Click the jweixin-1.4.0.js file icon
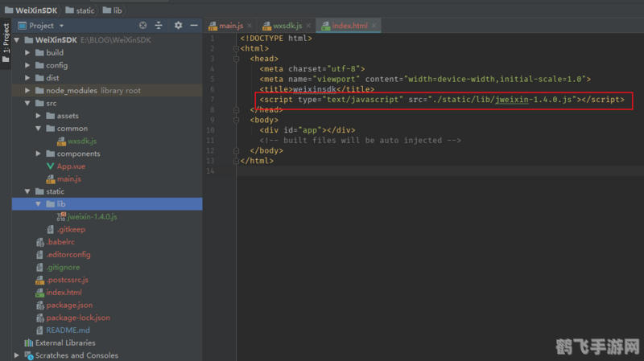 click(61, 217)
